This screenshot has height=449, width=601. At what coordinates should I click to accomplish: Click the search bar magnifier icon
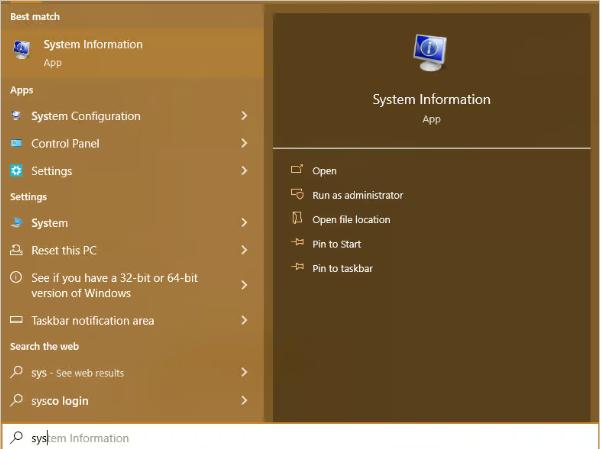pyautogui.click(x=16, y=437)
